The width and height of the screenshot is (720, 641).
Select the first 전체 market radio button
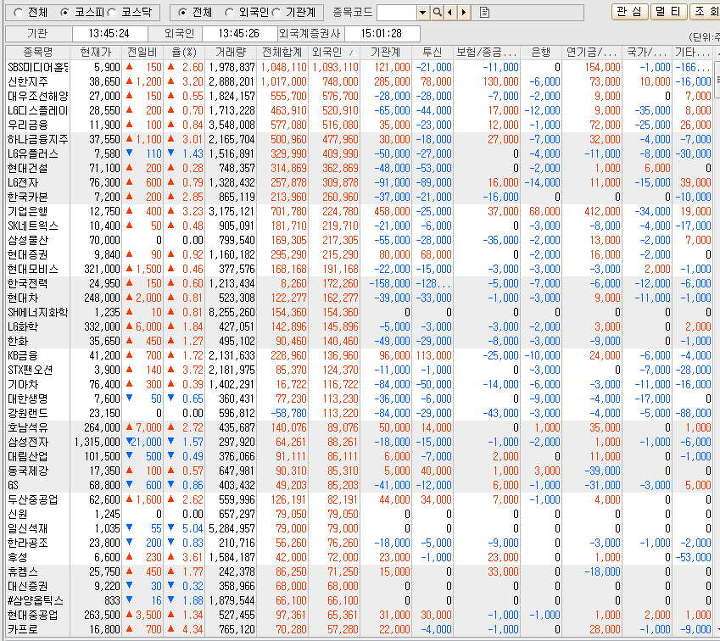(x=18, y=12)
